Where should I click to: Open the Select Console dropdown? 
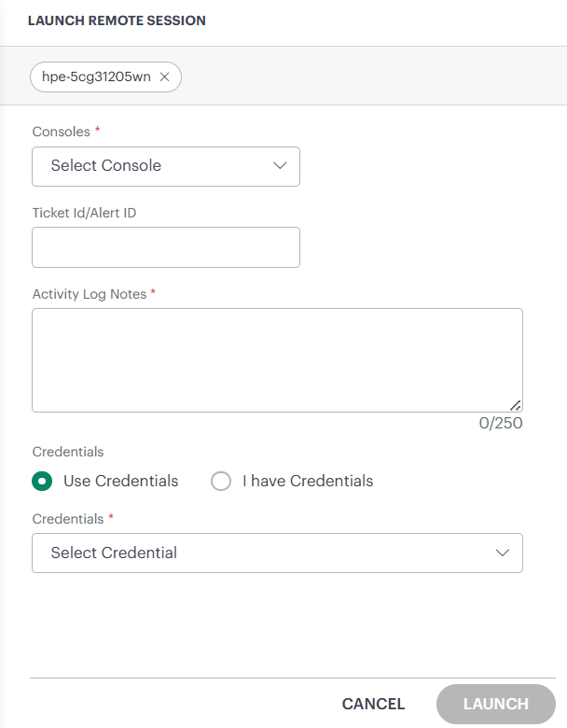click(166, 166)
